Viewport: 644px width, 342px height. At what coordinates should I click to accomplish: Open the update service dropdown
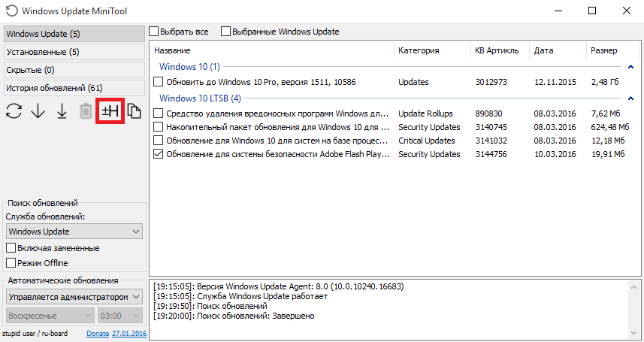click(x=74, y=232)
